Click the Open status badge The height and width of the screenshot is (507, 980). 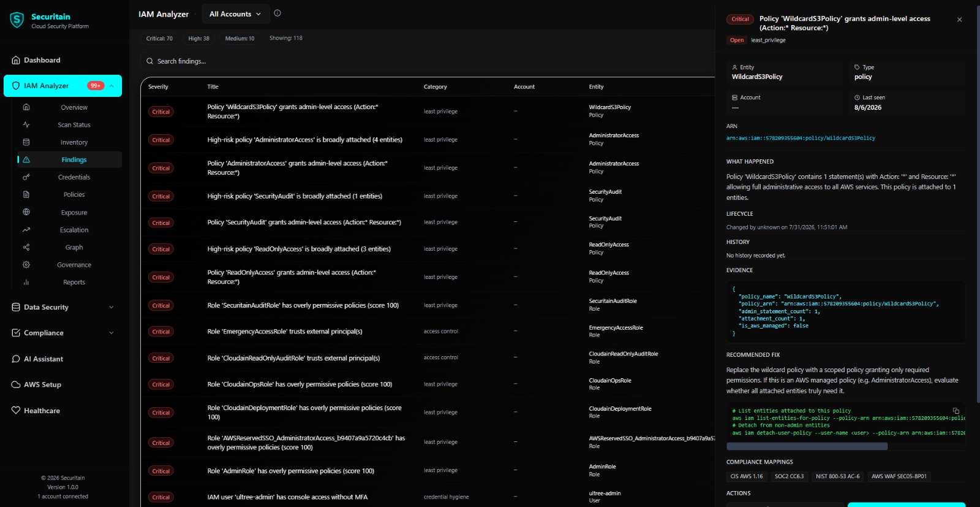(737, 40)
